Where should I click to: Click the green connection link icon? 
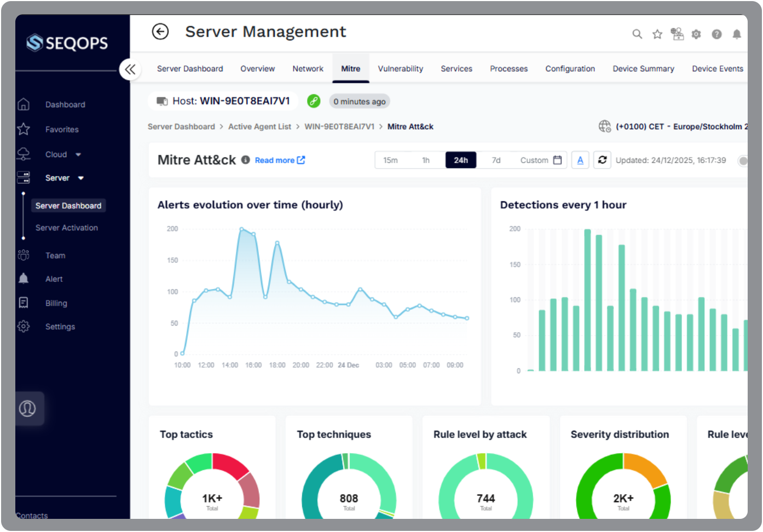pos(314,101)
